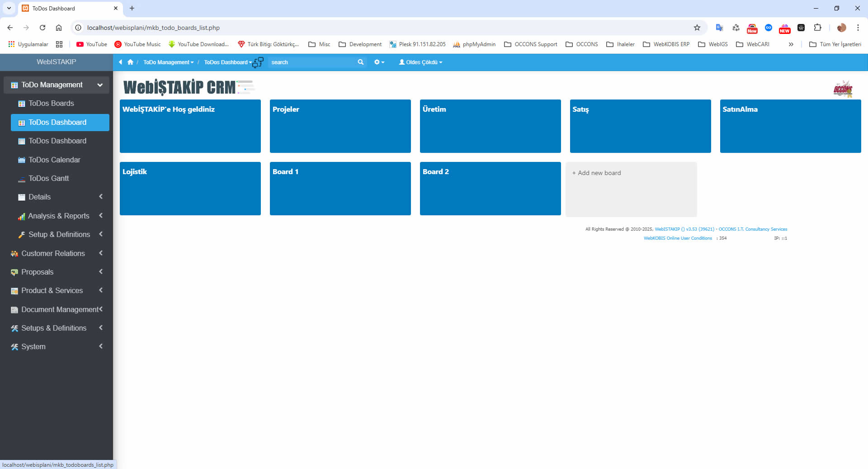
Task: Open ToDos Dashboard breadcrumb dropdown
Action: [227, 62]
